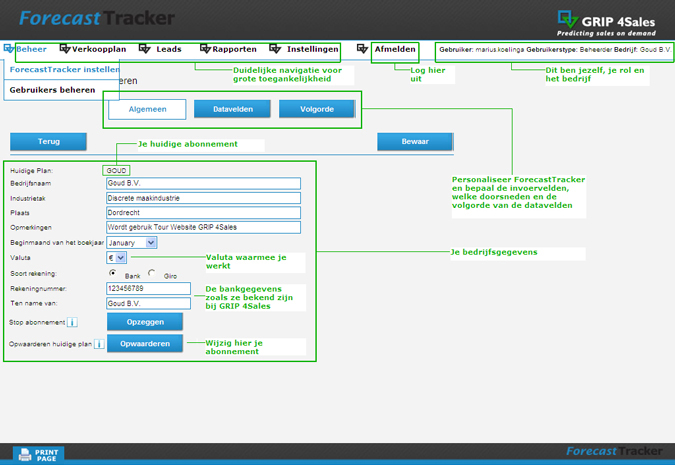
Task: Click the Soort rekening label
Action: click(33, 273)
